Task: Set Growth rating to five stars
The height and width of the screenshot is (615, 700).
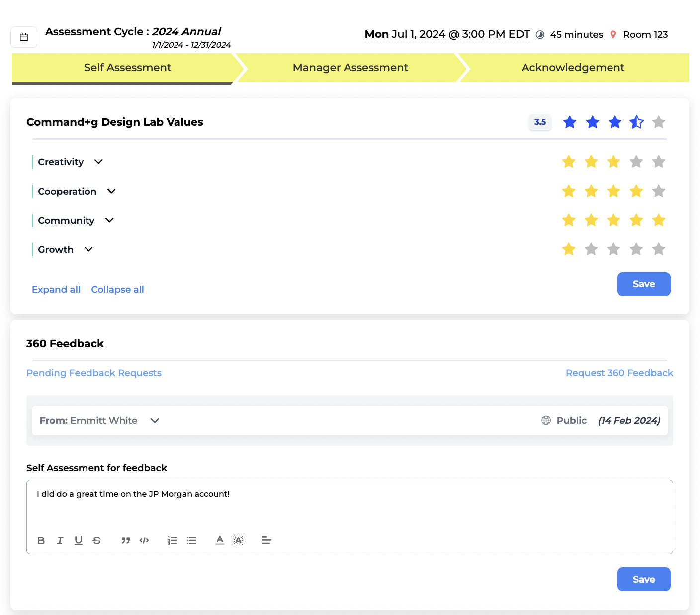Action: tap(659, 249)
